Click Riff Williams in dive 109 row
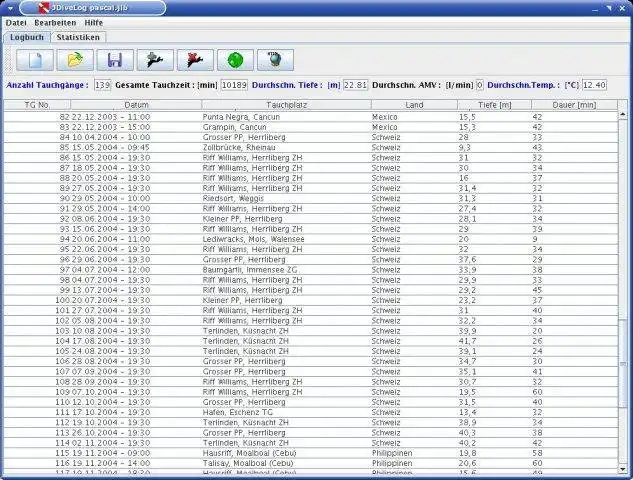 tap(252, 392)
